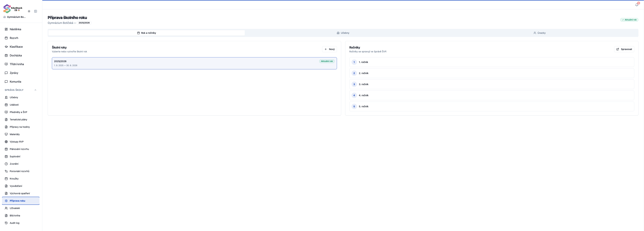Collapse the Správa školy section

coord(21,90)
